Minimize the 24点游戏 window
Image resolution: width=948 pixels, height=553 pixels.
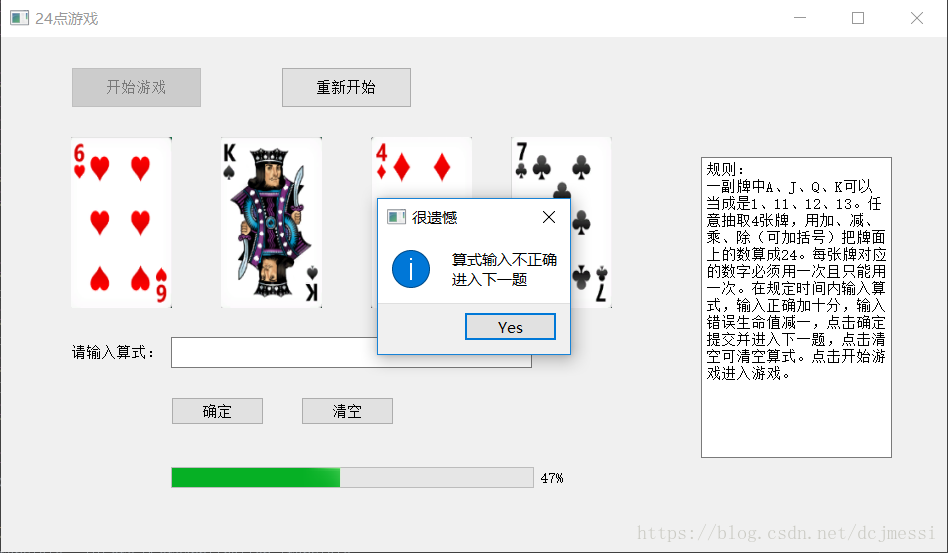tap(800, 18)
